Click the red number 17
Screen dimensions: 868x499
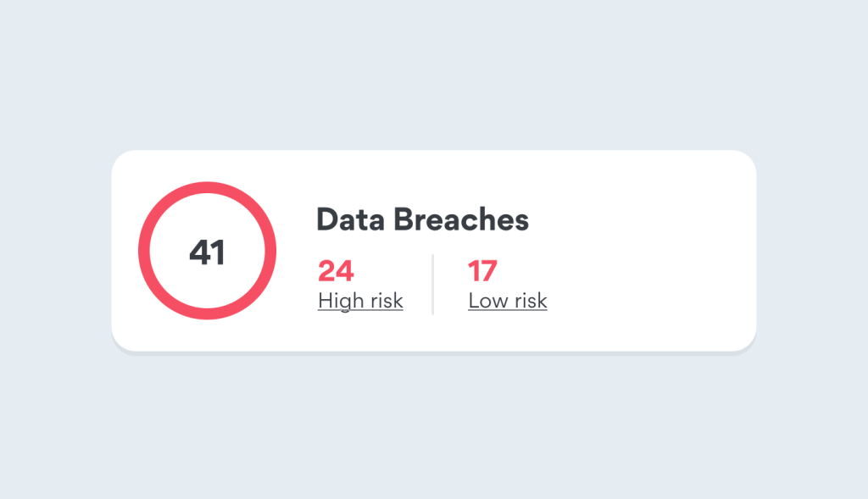(x=482, y=270)
